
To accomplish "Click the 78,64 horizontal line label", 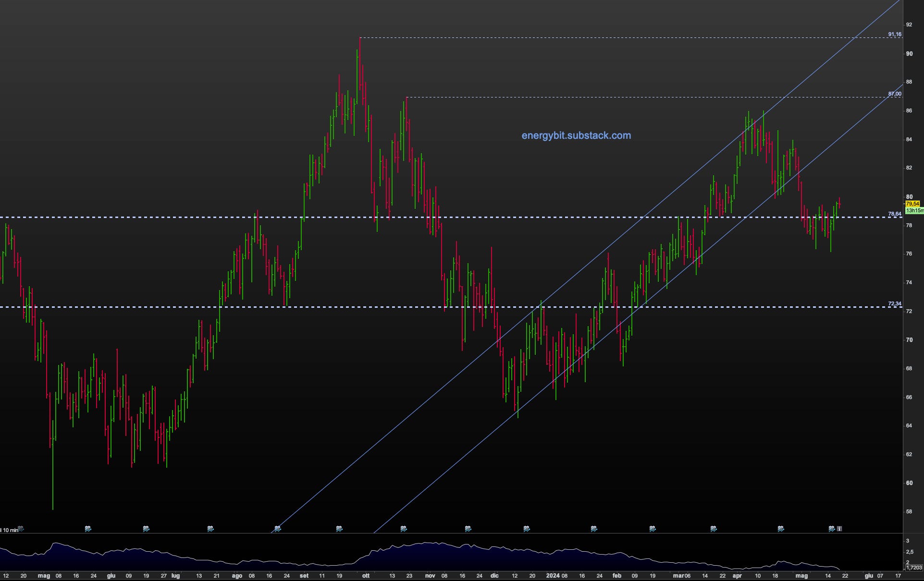I will point(895,214).
